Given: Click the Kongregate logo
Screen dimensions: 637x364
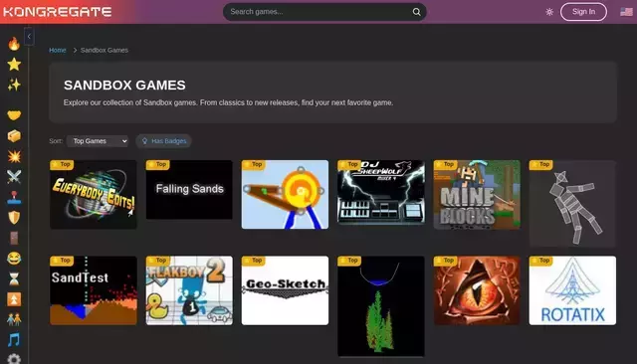Looking at the screenshot, I should coord(58,11).
